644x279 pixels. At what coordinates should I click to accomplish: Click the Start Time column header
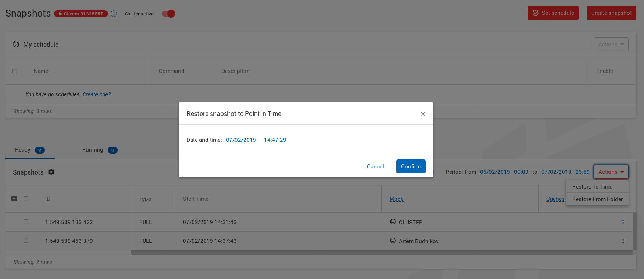196,199
